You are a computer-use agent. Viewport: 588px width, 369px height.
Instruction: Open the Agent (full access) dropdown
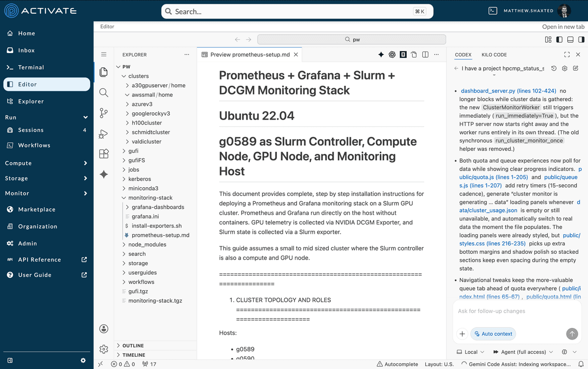pos(523,352)
